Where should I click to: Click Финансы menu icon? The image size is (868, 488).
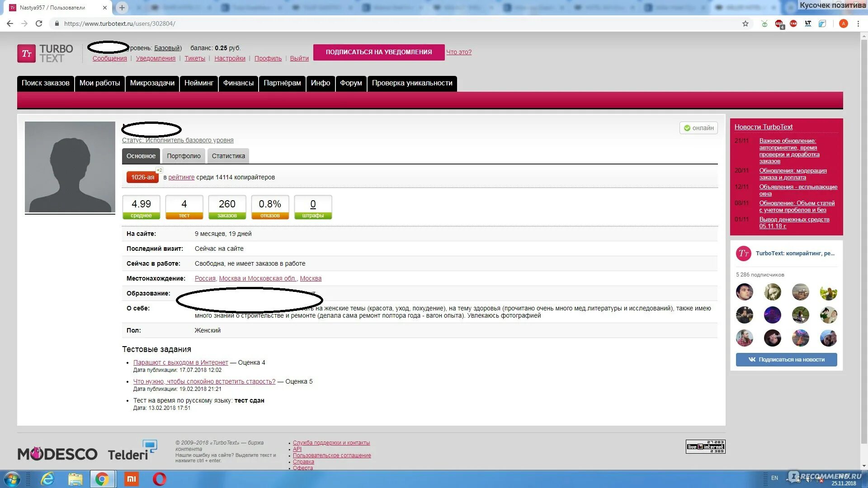(x=238, y=83)
